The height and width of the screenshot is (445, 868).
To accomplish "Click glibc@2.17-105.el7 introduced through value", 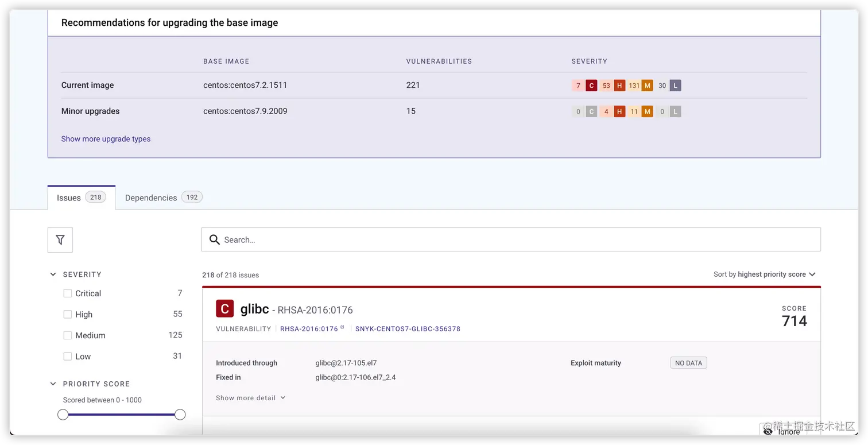I will tap(346, 363).
